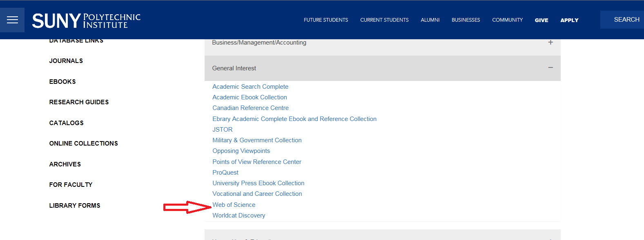Open Library Forms in sidebar
Image resolution: width=644 pixels, height=240 pixels.
point(74,206)
